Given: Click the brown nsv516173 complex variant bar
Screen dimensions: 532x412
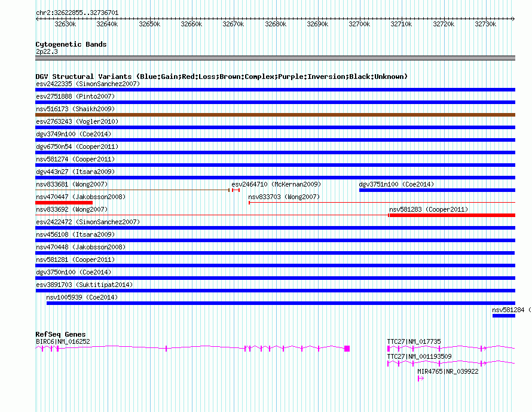Looking at the screenshot, I should (275, 115).
